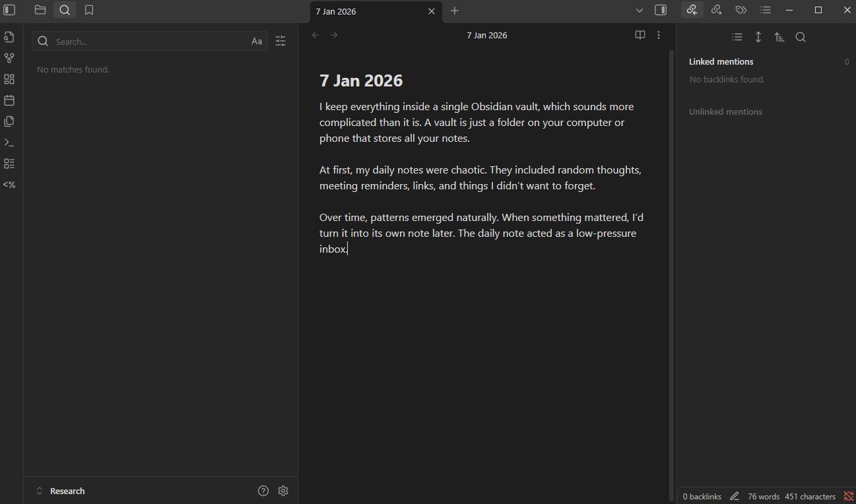This screenshot has height=504, width=856.
Task: Open the outgoing links panel icon
Action: click(x=716, y=10)
